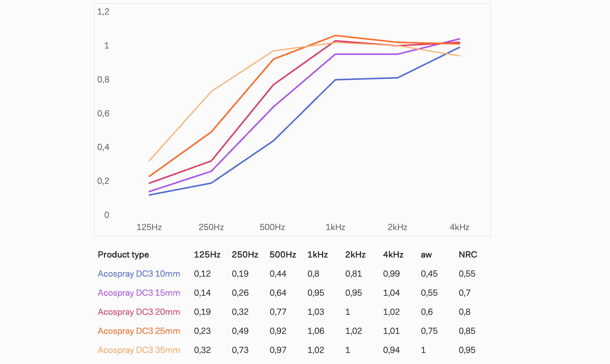Select the 0,45 aw value in 10mm row

click(429, 274)
